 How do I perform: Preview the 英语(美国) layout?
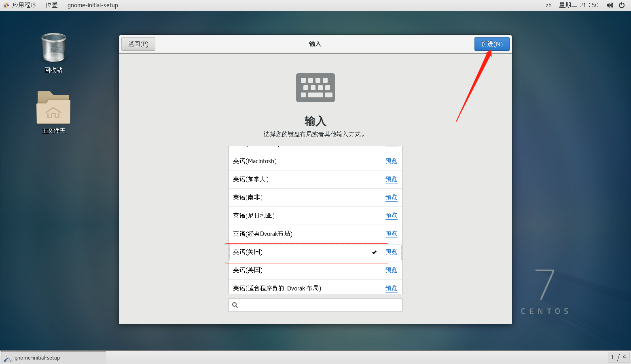pos(391,252)
